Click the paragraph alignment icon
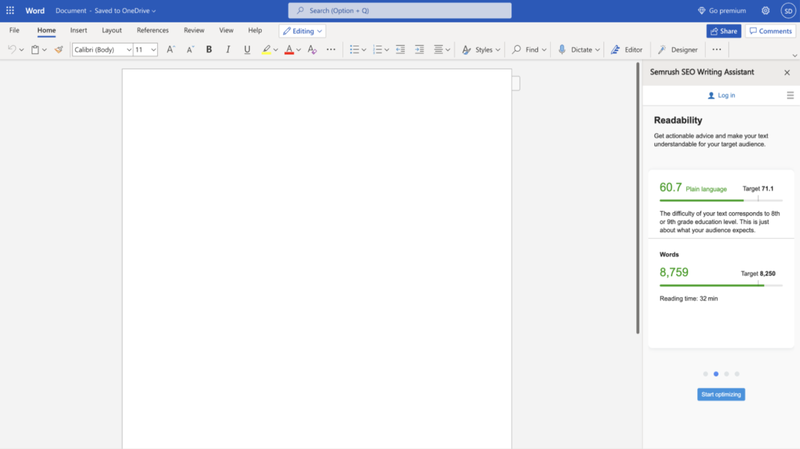The image size is (800, 449). pyautogui.click(x=438, y=49)
